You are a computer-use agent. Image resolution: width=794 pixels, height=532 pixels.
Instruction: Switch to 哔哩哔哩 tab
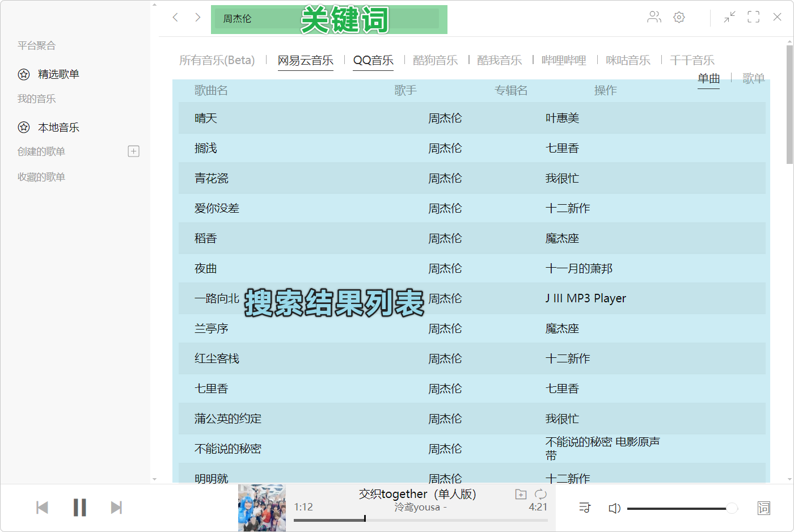pos(564,60)
